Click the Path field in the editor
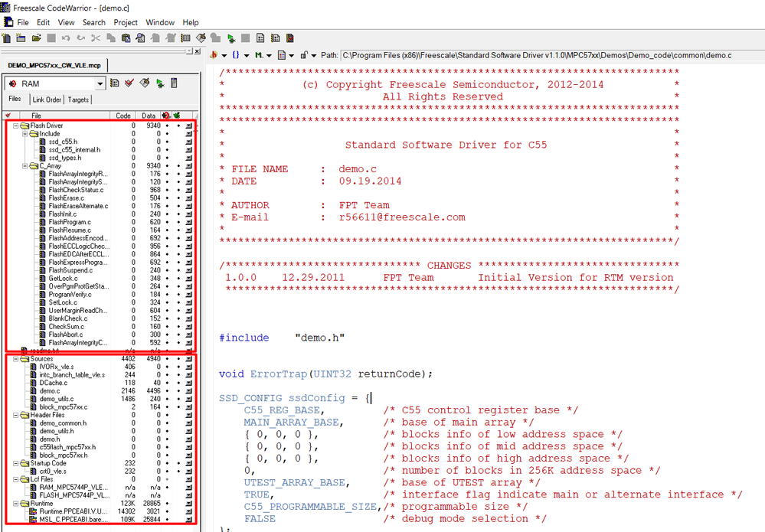Viewport: 765px width, 532px height. coord(552,55)
